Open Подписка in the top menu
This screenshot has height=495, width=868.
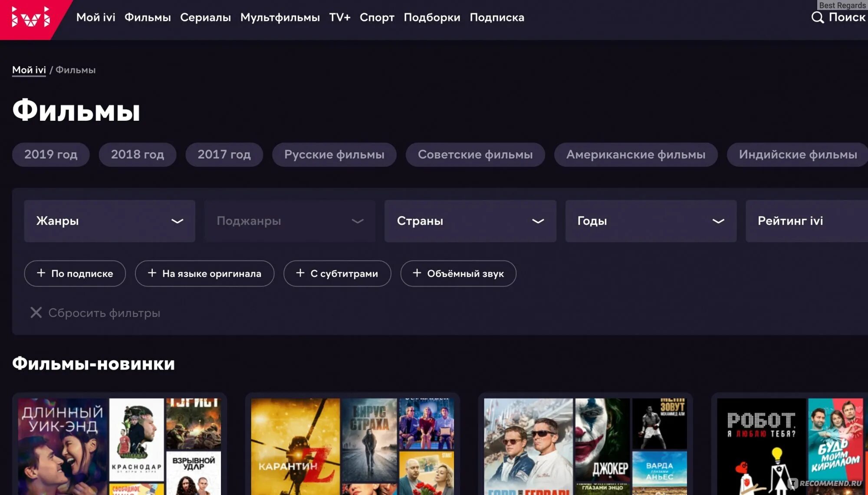coord(497,17)
